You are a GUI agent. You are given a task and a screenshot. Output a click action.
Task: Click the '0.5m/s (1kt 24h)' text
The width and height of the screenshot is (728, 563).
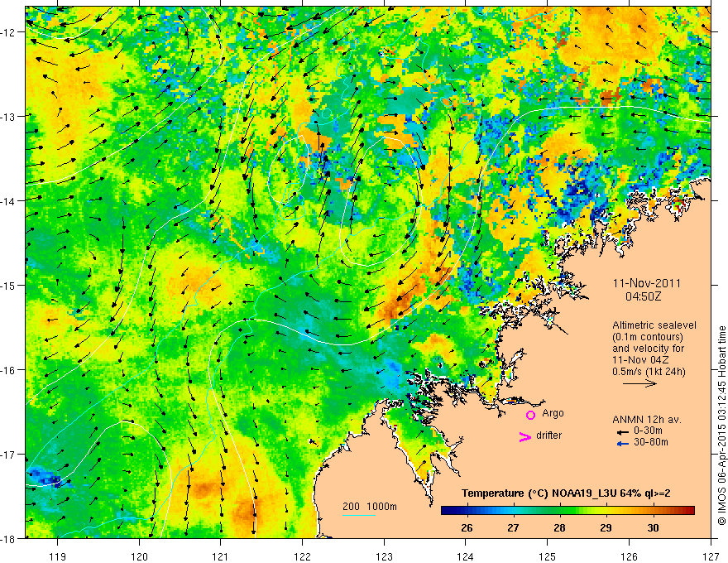coord(649,372)
